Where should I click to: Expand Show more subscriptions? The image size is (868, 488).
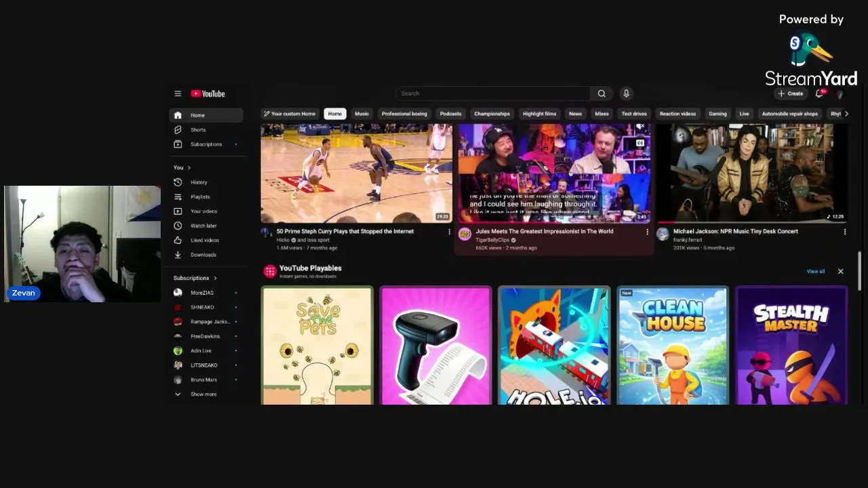206,394
